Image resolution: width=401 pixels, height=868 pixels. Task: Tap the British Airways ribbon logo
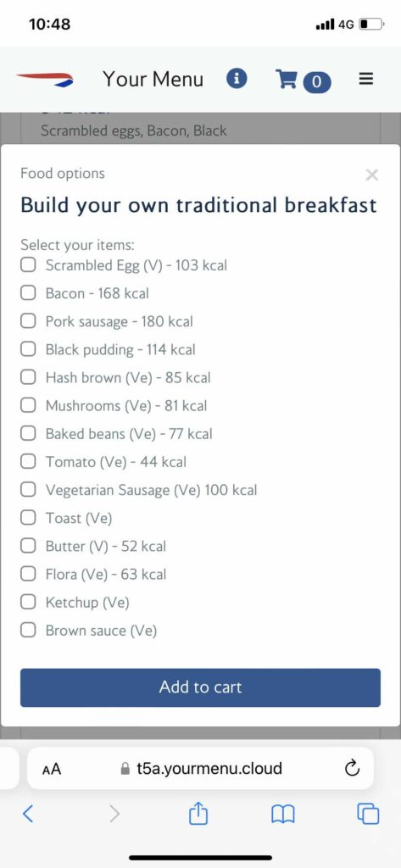(x=45, y=79)
